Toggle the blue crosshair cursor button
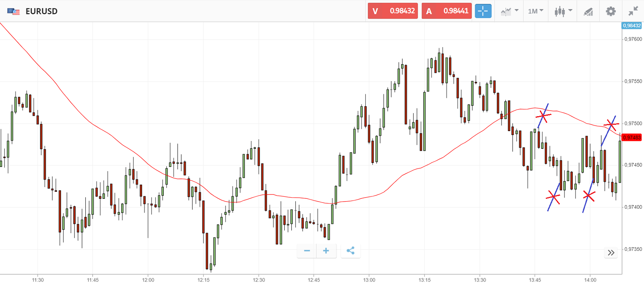The height and width of the screenshot is (287, 644). [483, 11]
